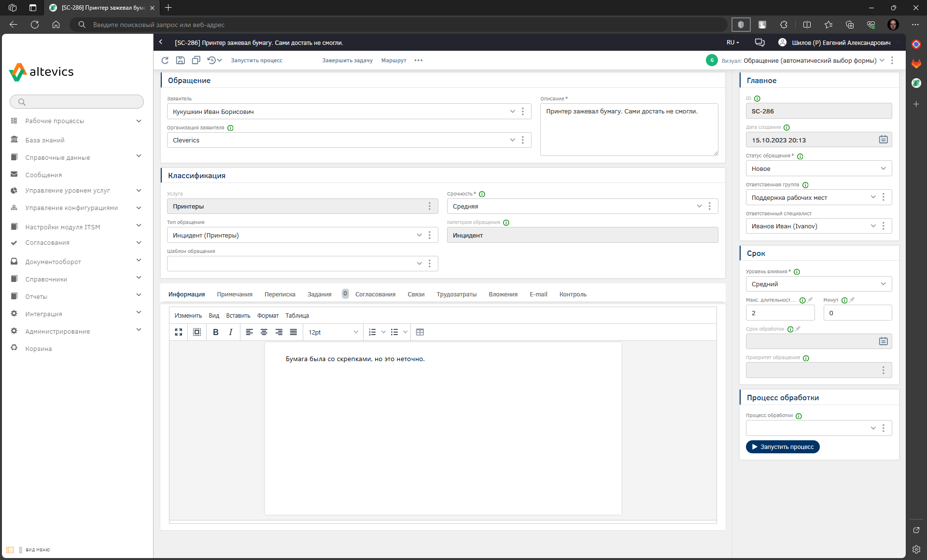Image resolution: width=927 pixels, height=560 pixels.
Task: Click the copy record icon
Action: [x=196, y=60]
